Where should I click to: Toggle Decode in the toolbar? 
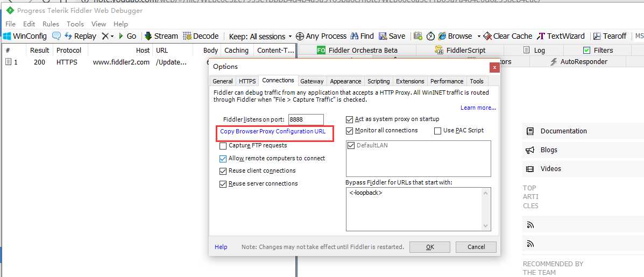201,36
